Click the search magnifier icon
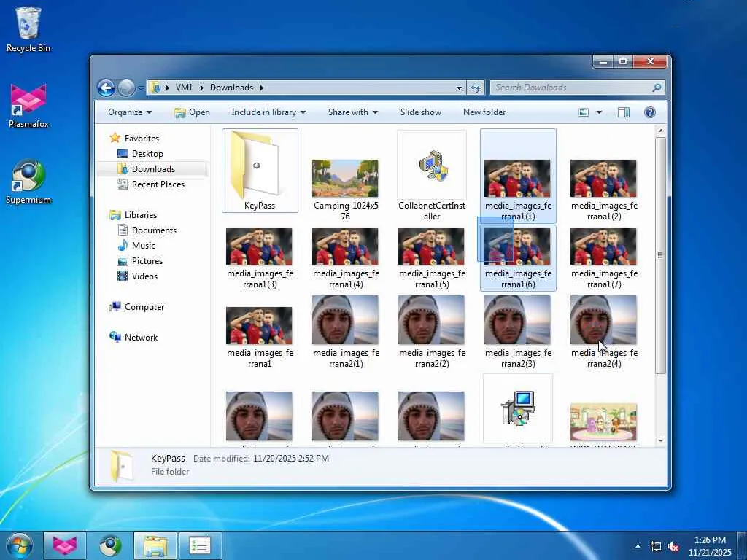This screenshot has width=747, height=560. pos(657,87)
